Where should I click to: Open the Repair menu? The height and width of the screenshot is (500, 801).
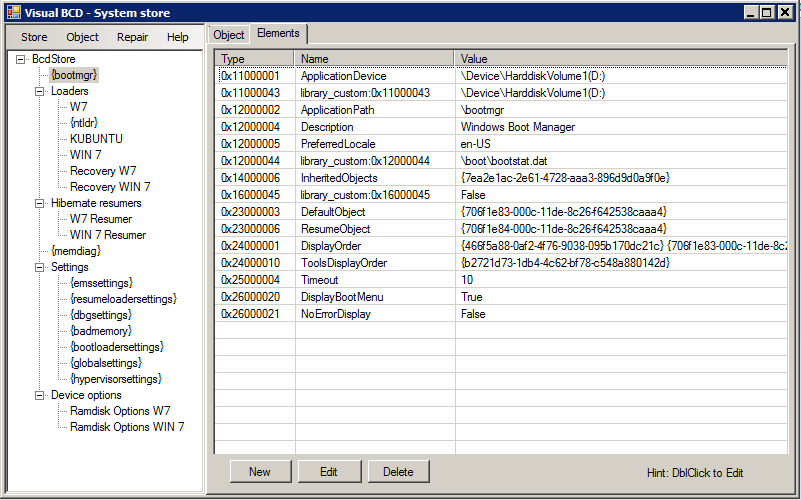(x=132, y=37)
